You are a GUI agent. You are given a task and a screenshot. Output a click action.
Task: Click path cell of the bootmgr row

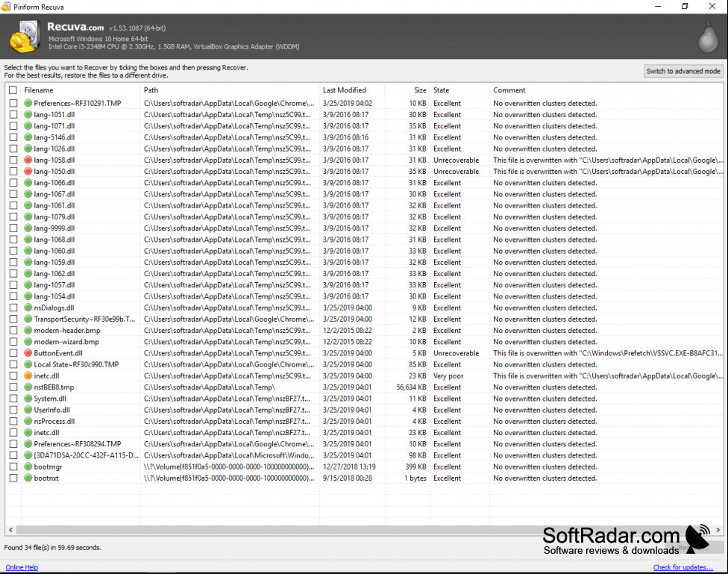[229, 467]
